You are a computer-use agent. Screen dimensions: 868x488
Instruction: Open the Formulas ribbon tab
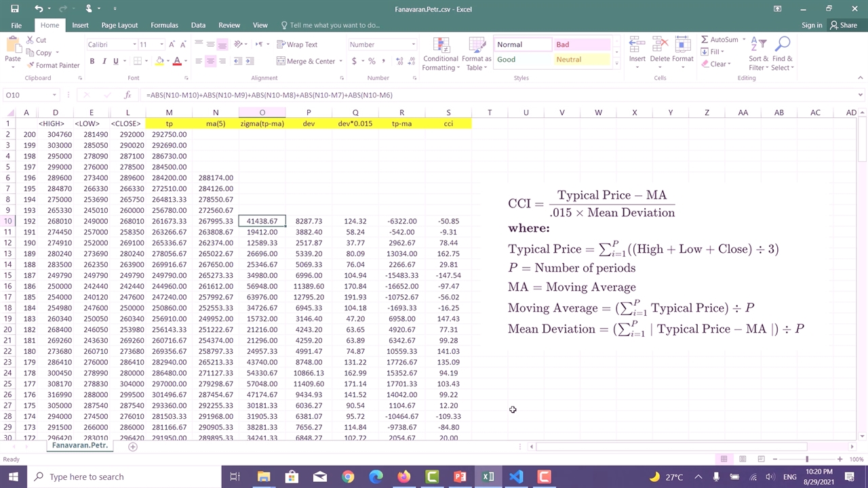click(x=164, y=25)
